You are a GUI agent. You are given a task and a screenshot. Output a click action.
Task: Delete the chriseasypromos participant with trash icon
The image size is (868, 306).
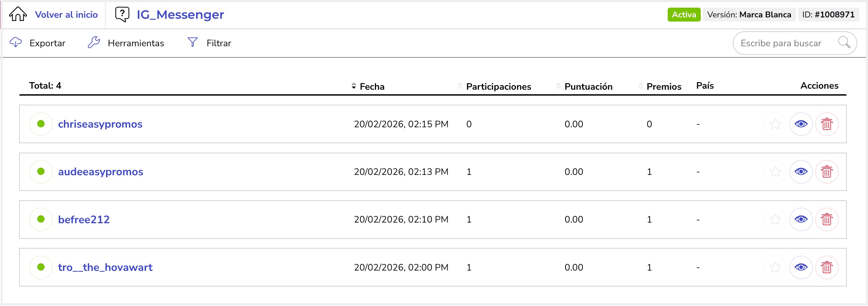click(x=827, y=124)
